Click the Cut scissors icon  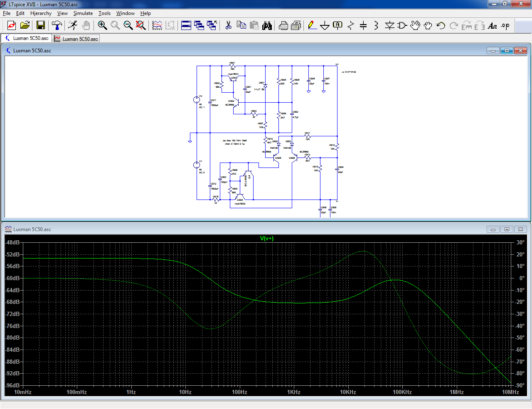coord(228,25)
